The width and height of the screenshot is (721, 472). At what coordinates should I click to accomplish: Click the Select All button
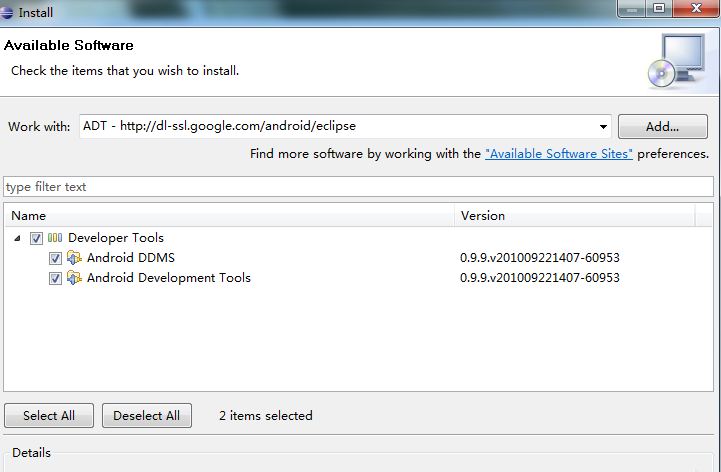[49, 415]
